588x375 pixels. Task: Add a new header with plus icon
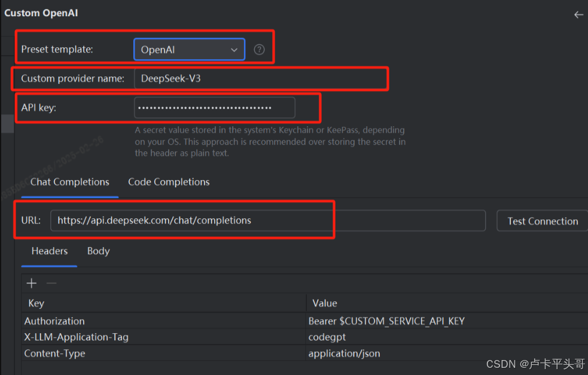(32, 283)
